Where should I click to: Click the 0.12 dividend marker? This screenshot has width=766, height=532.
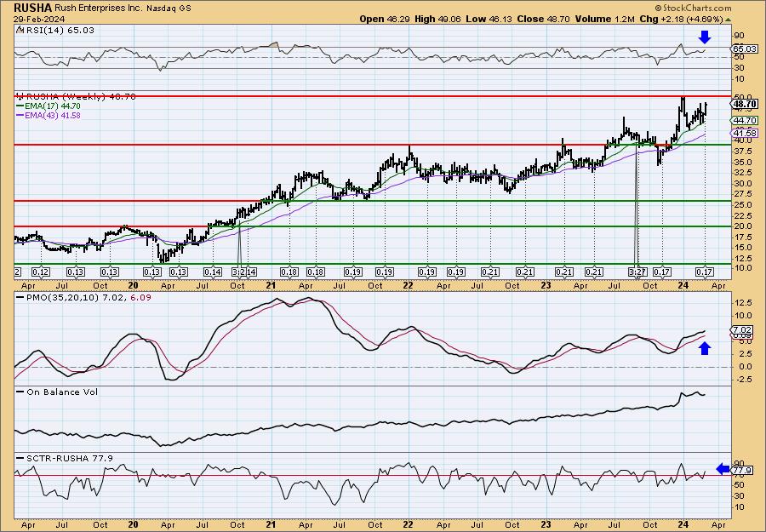(41, 272)
